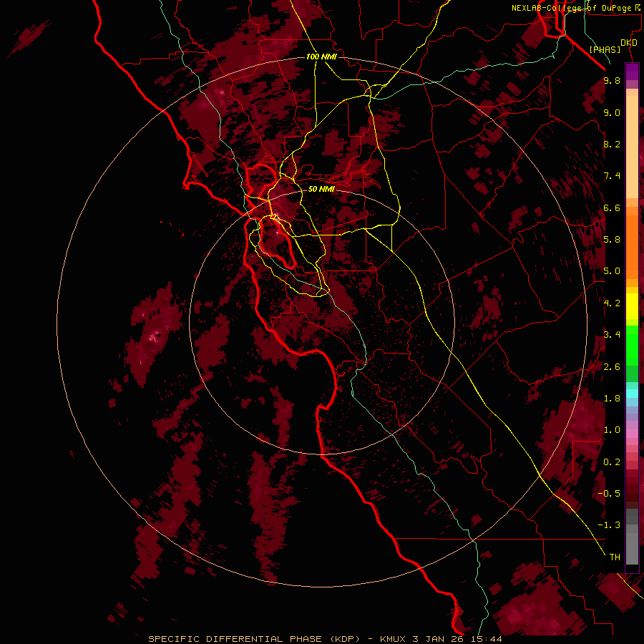Click the 5.0 value on the color scale
Image resolution: width=644 pixels, height=644 pixels.
(612, 270)
